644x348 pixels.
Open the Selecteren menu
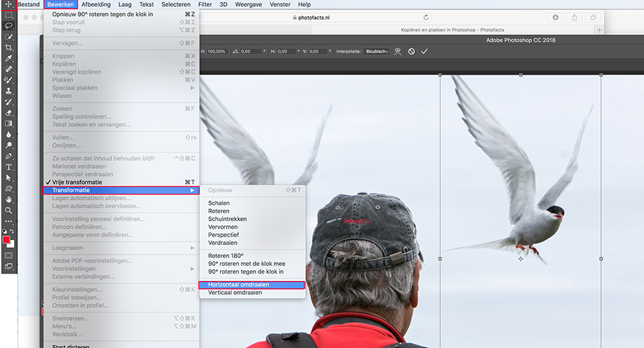coord(176,5)
